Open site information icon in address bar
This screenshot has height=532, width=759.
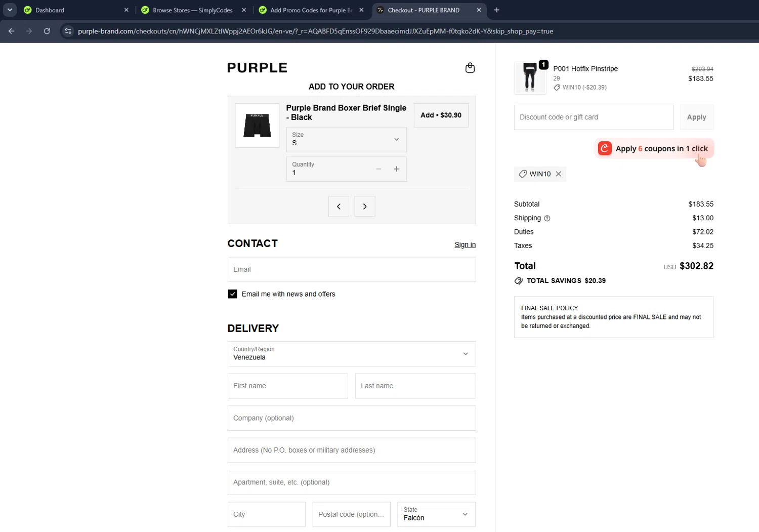[68, 31]
